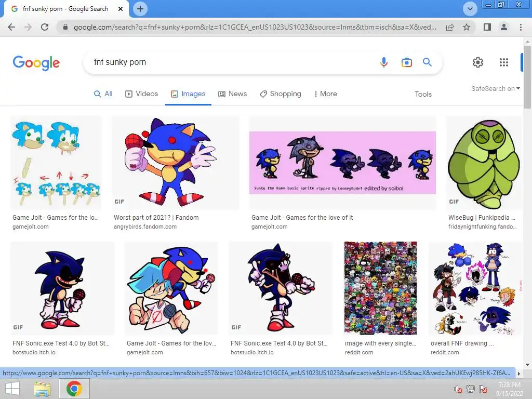Image resolution: width=532 pixels, height=399 pixels.
Task: Open first FNF Sonic.exe Test 4.0 image
Action: click(62, 288)
